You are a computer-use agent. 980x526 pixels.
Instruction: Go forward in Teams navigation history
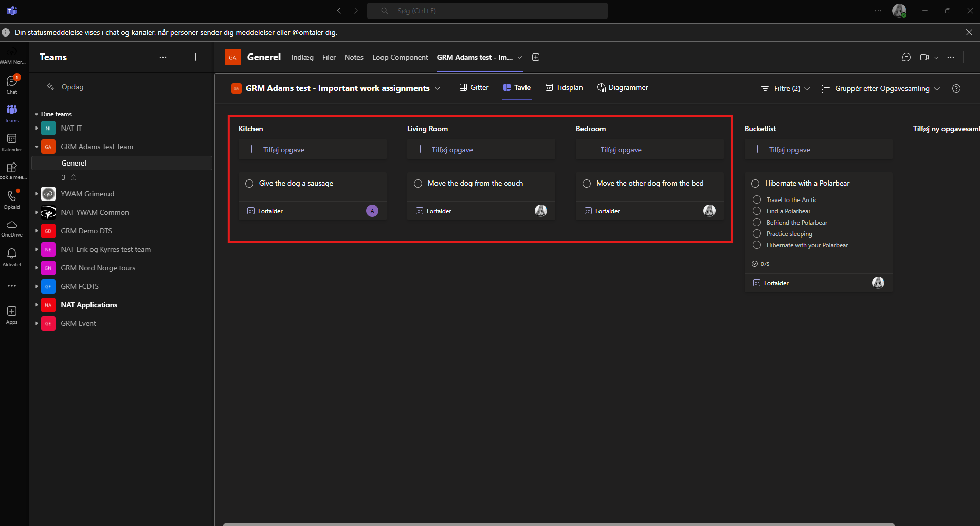356,11
